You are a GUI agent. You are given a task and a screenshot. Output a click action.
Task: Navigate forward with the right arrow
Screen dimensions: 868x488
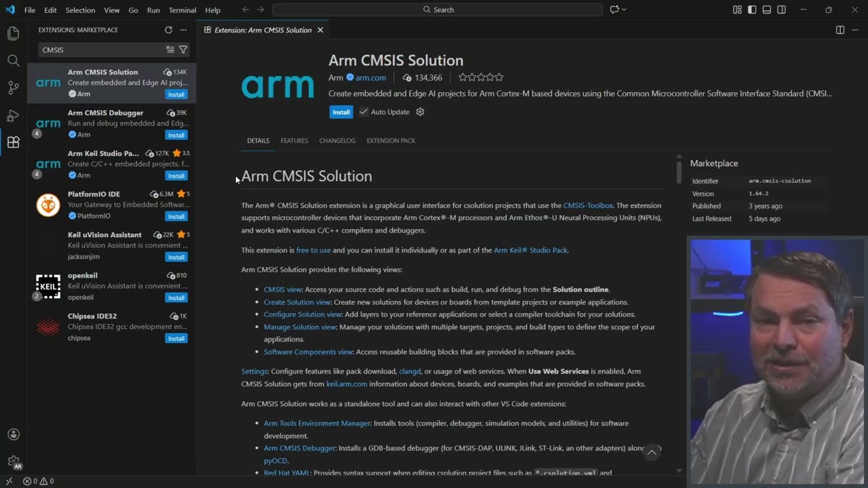coord(261,9)
